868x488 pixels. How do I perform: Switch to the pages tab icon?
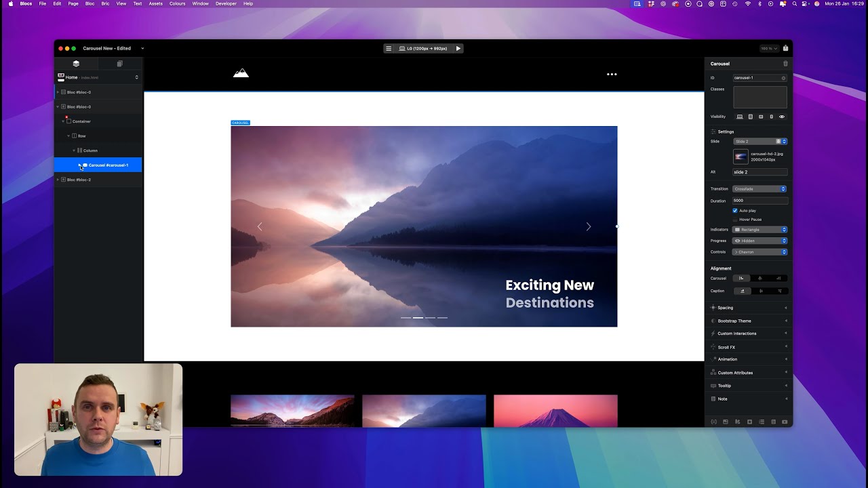tap(119, 64)
